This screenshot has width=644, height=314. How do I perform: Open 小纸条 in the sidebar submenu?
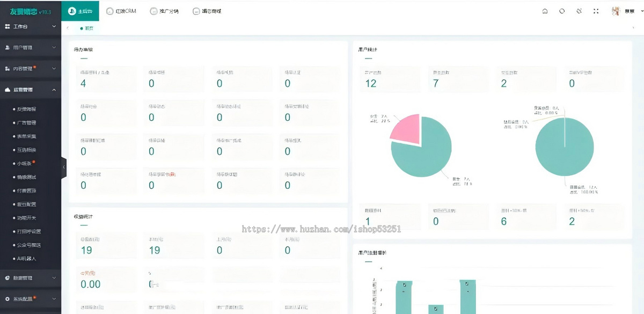25,163
